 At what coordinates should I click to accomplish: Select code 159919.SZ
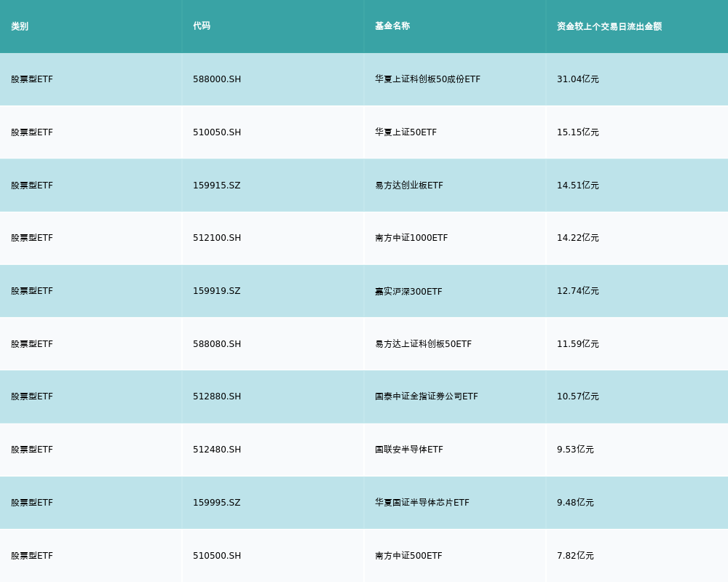tap(217, 291)
